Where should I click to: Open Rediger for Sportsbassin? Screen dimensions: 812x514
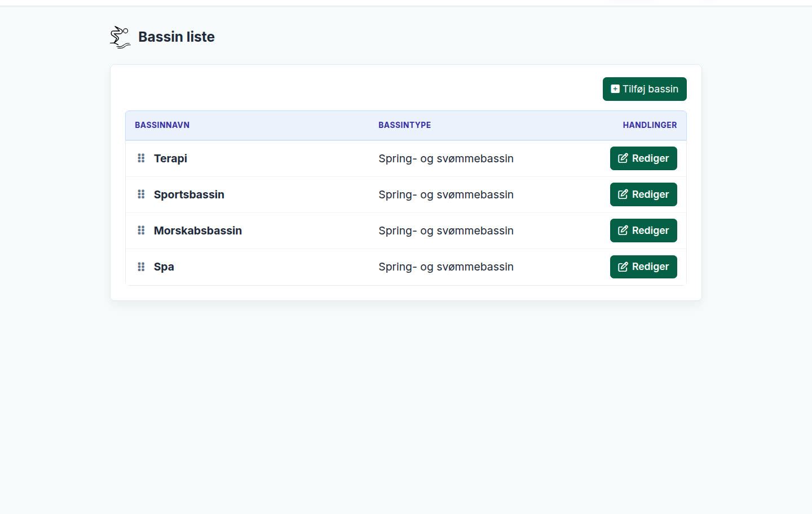(643, 194)
